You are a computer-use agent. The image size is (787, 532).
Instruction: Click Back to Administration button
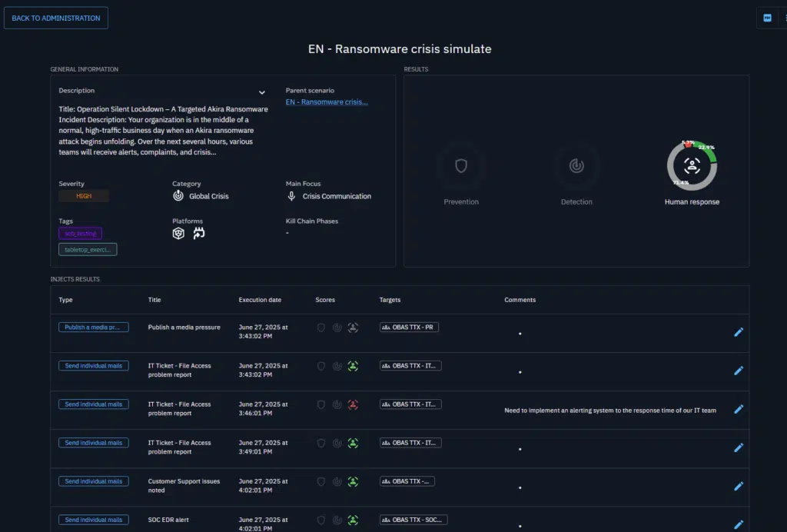56,18
